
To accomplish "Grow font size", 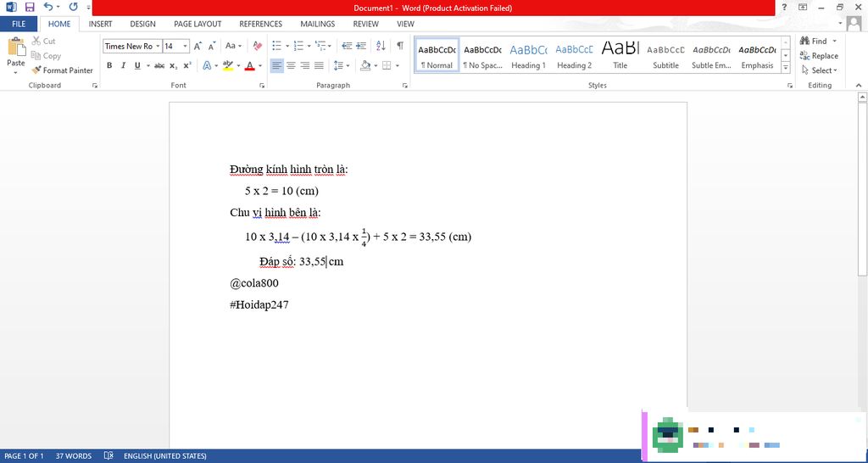I will 198,46.
